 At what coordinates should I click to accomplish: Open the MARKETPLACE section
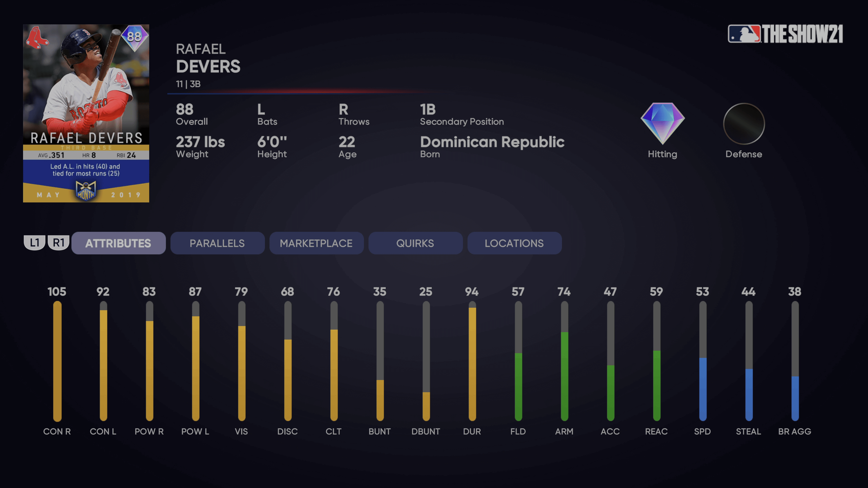[x=316, y=243]
